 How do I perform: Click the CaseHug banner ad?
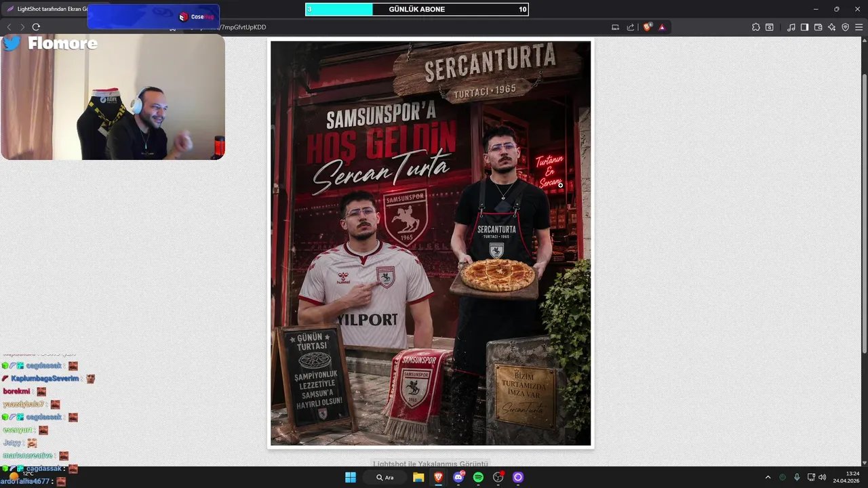[x=153, y=16]
